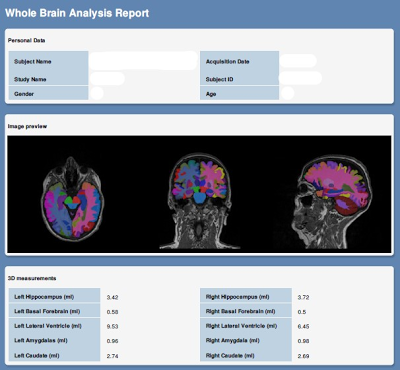The width and height of the screenshot is (400, 370).
Task: Select the Acquisition Date label cell
Action: pos(239,61)
